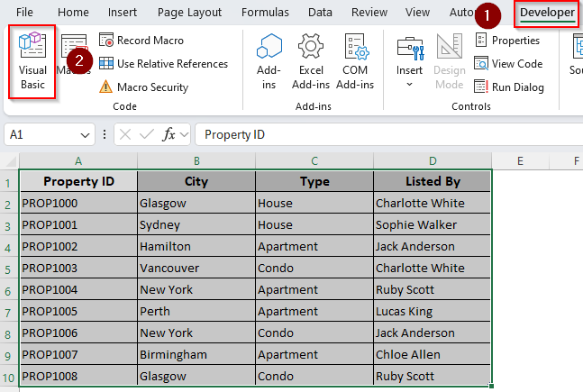Select cell PROP1007
This screenshot has width=583, height=392.
[x=78, y=354]
